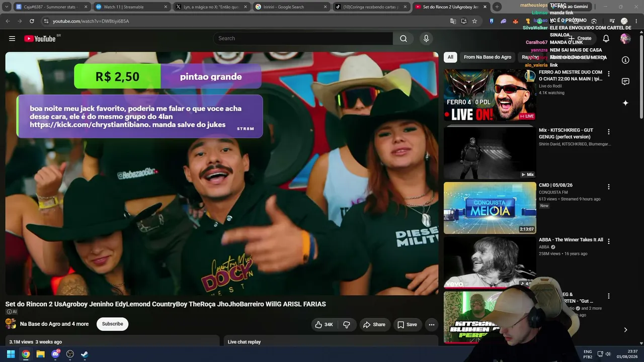Select the All filter chip
Screen dimensions: 644x362
[x=450, y=57]
